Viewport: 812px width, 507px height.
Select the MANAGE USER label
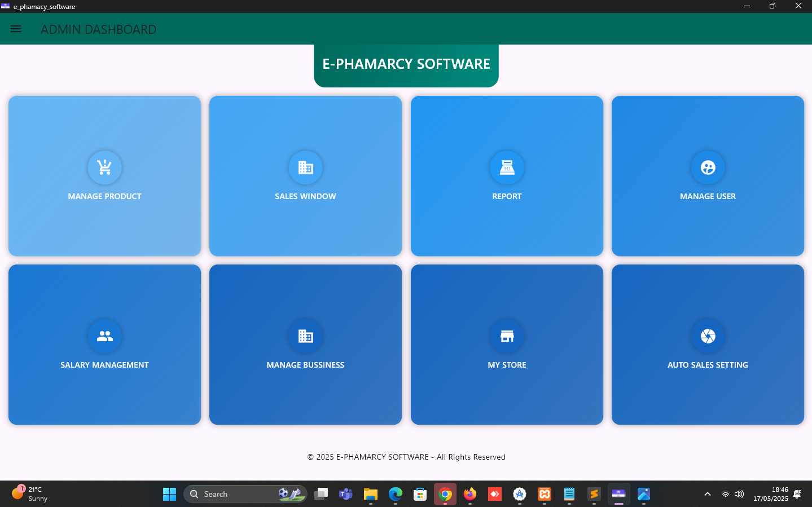point(708,196)
